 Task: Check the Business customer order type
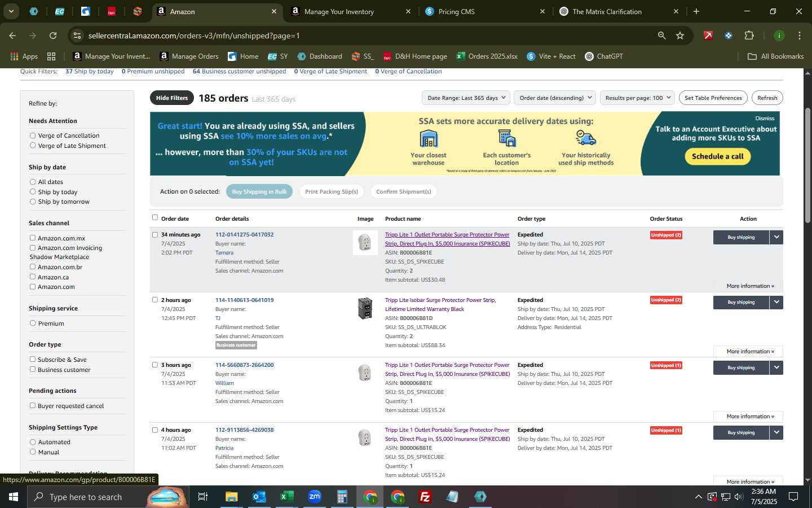click(33, 370)
